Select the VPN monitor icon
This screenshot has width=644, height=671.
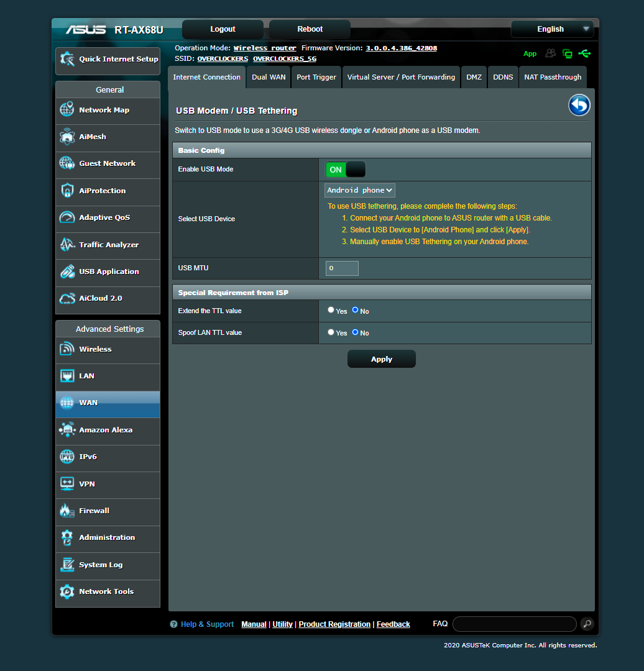[67, 483]
